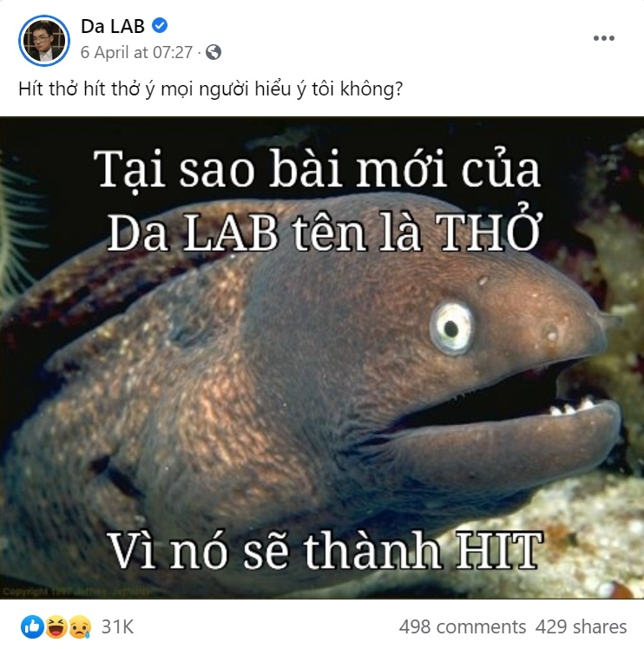Click the Vì nó sẽ thành HIT text
The height and width of the screenshot is (649, 644).
click(325, 550)
